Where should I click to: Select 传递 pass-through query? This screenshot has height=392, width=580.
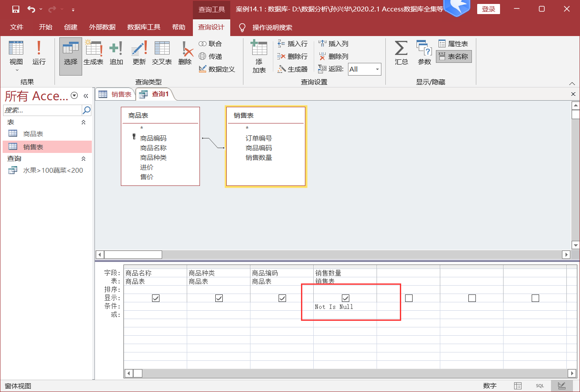(x=210, y=56)
